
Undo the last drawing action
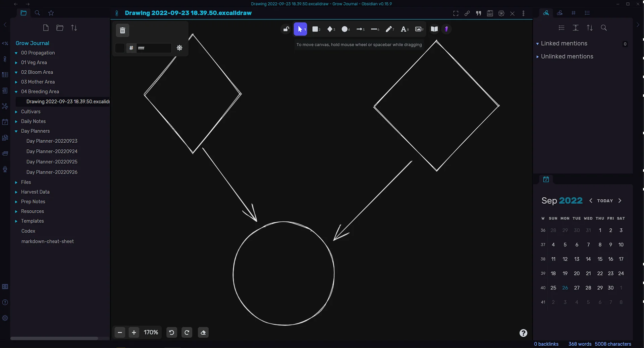171,332
